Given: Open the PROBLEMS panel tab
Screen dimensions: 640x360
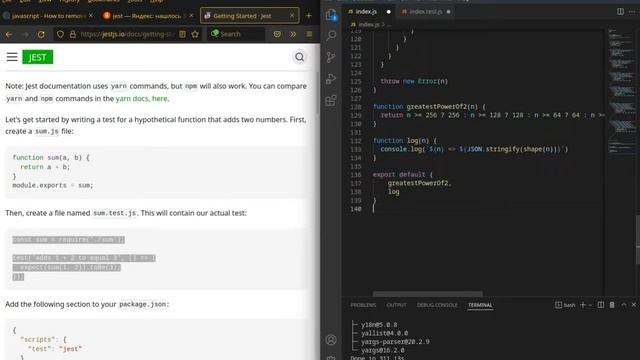Looking at the screenshot, I should pyautogui.click(x=363, y=305).
